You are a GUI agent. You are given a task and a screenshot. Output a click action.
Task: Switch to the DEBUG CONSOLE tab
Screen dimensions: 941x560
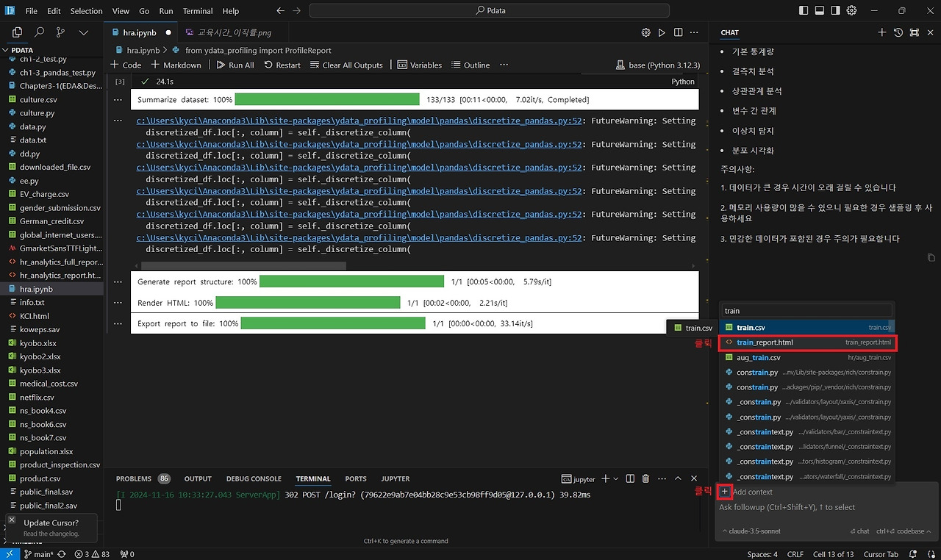coord(254,478)
